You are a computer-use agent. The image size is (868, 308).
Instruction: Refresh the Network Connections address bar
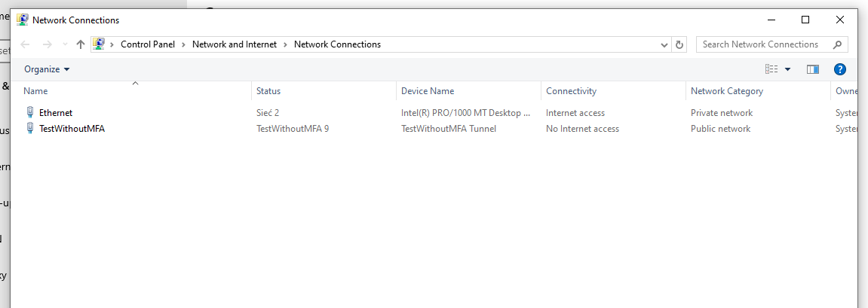[x=679, y=44]
